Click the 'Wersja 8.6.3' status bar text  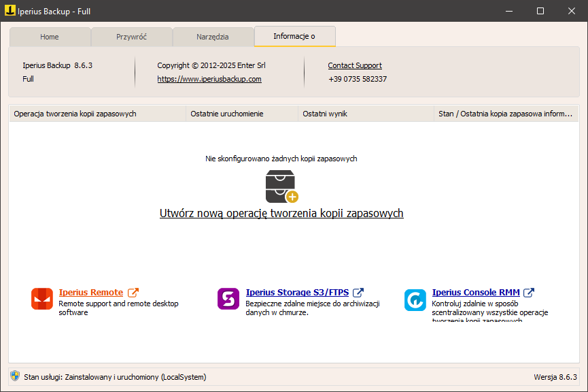point(555,377)
